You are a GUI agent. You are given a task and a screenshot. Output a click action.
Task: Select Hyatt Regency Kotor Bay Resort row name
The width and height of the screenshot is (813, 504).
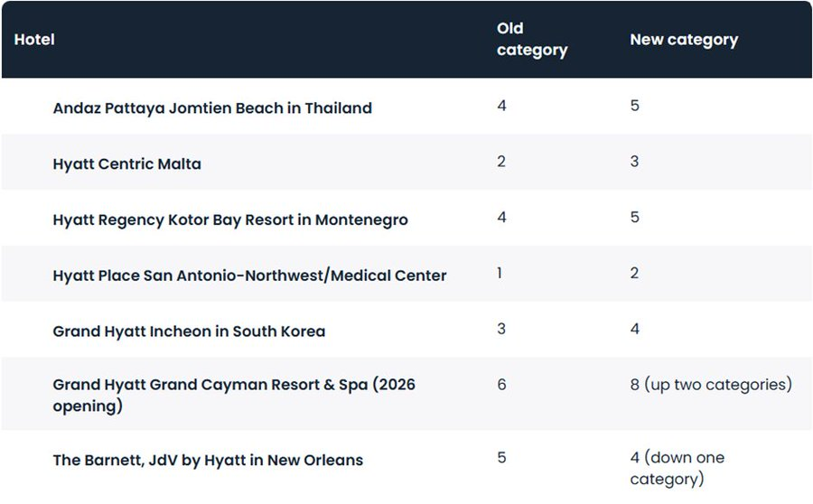[230, 219]
